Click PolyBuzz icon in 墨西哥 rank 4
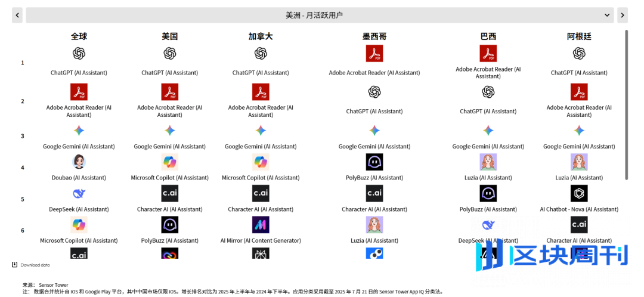Image resolution: width=644 pixels, height=297 pixels. (374, 162)
